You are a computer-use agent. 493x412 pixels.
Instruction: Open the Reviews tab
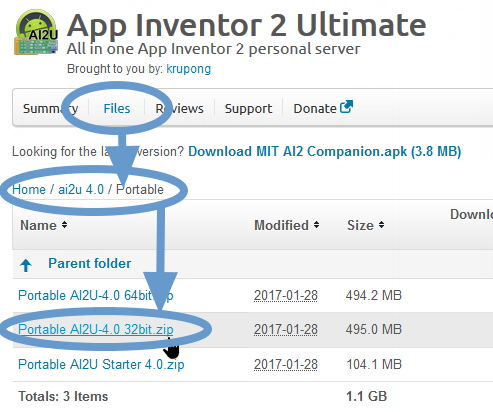click(179, 109)
